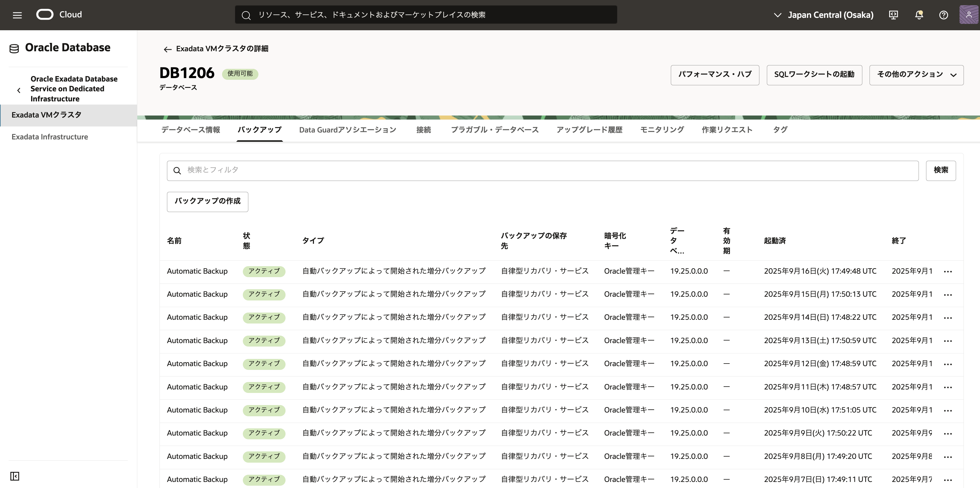Open the hamburger navigation menu

click(17, 15)
